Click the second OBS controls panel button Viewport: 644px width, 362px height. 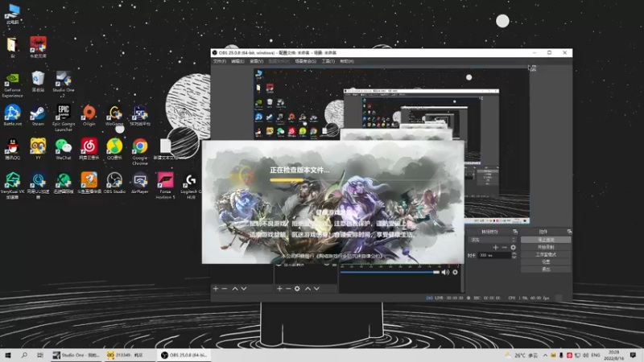click(x=546, y=247)
